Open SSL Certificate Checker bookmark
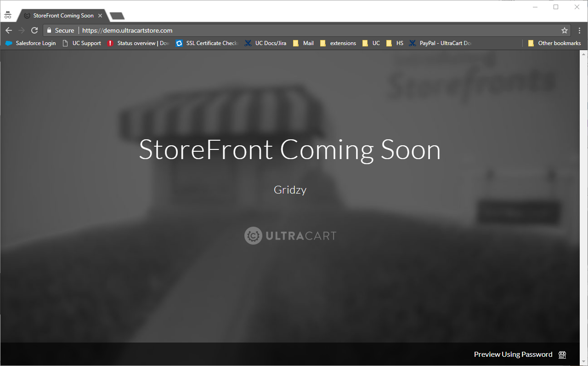Image resolution: width=588 pixels, height=366 pixels. click(x=207, y=43)
